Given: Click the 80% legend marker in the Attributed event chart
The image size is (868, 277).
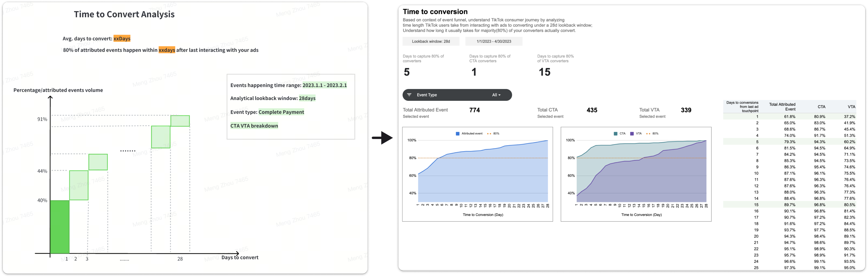Looking at the screenshot, I should (489, 134).
